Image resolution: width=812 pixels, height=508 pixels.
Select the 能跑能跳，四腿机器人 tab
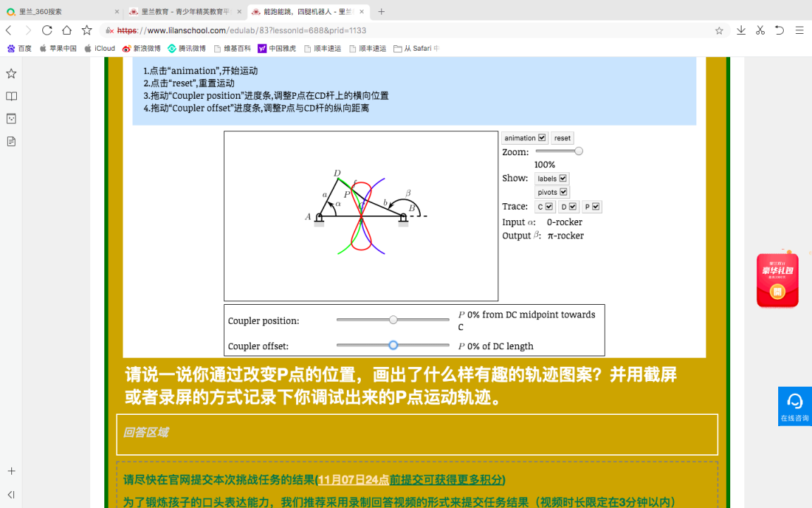pyautogui.click(x=308, y=11)
